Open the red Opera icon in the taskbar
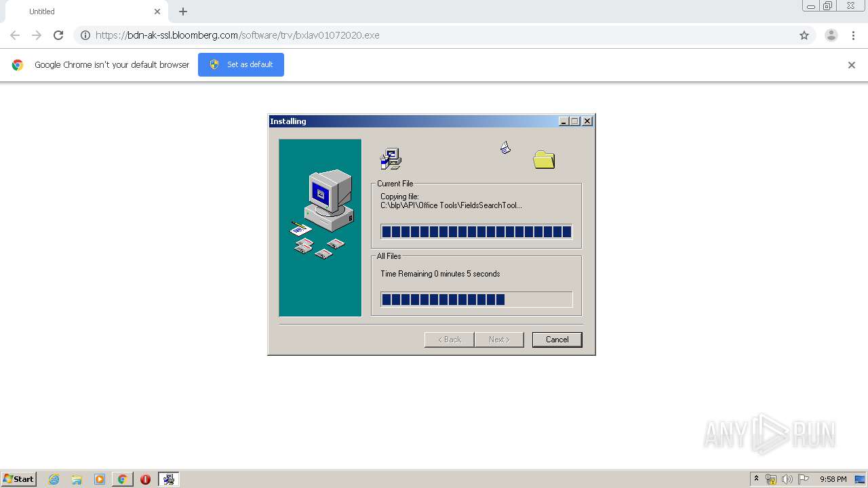This screenshot has height=488, width=868. point(145,479)
